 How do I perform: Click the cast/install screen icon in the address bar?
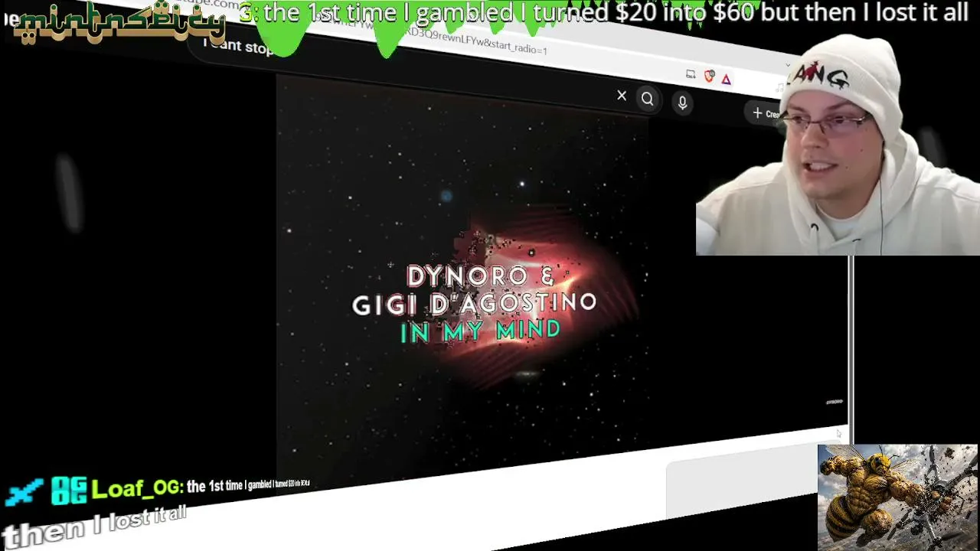[691, 73]
